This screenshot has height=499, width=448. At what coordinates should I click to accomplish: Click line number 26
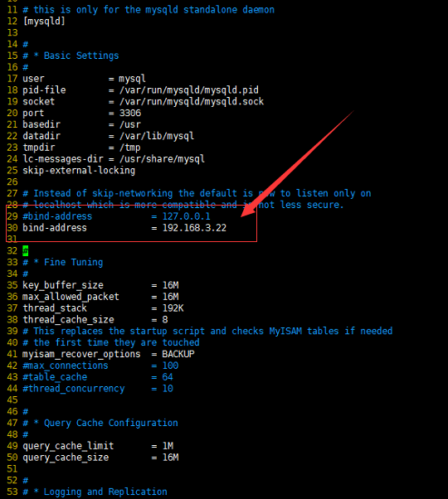(12, 182)
